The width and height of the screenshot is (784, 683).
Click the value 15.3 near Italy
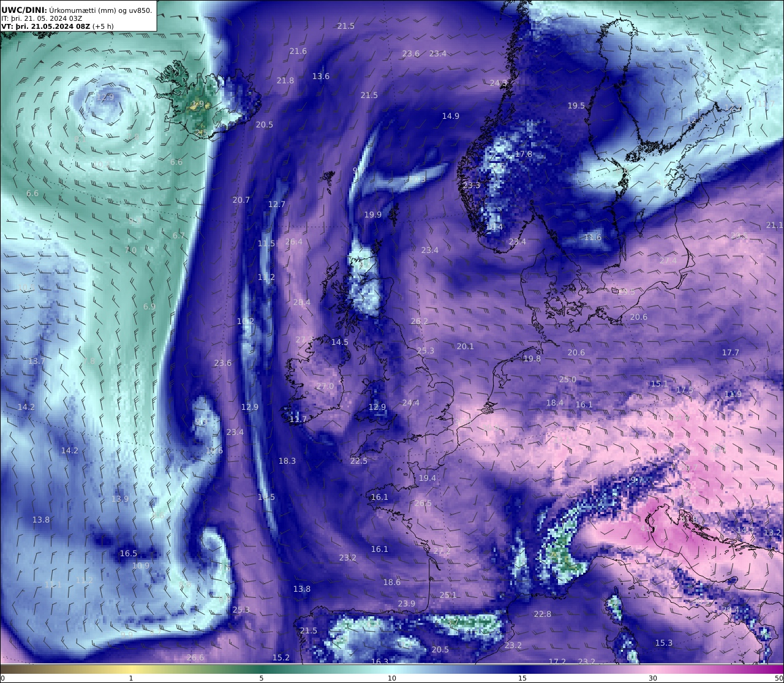[664, 643]
